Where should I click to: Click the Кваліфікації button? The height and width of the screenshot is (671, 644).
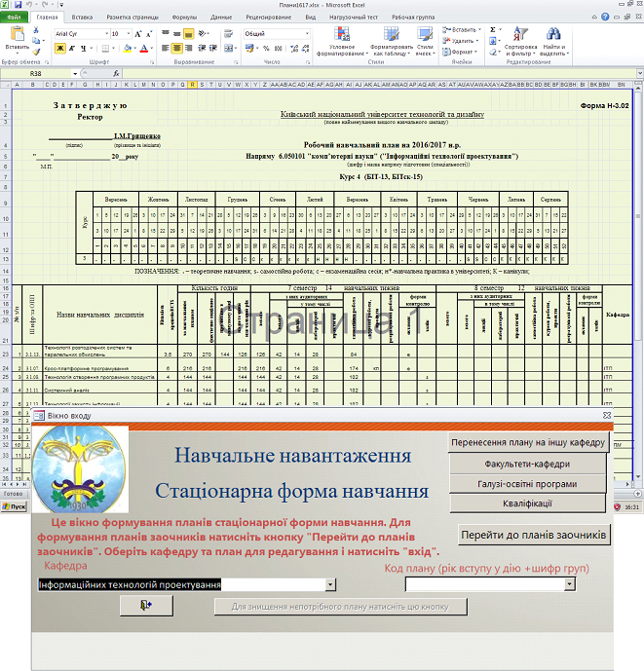click(x=527, y=503)
